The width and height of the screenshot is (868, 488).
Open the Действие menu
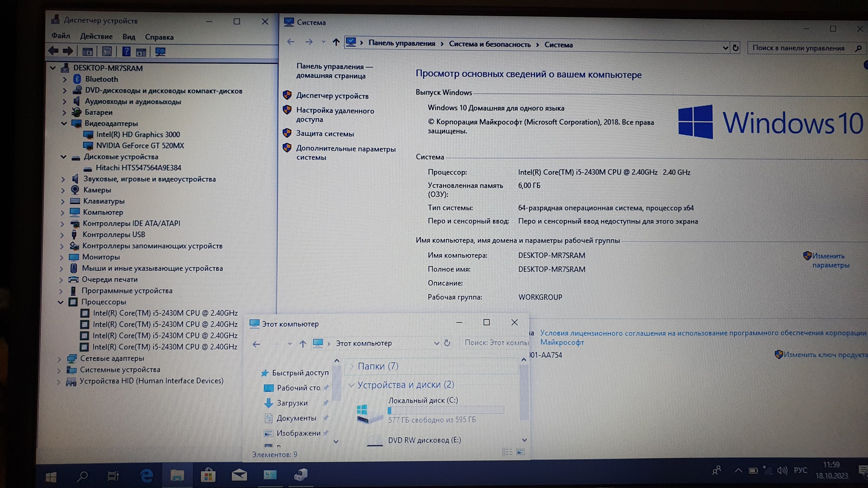[96, 36]
